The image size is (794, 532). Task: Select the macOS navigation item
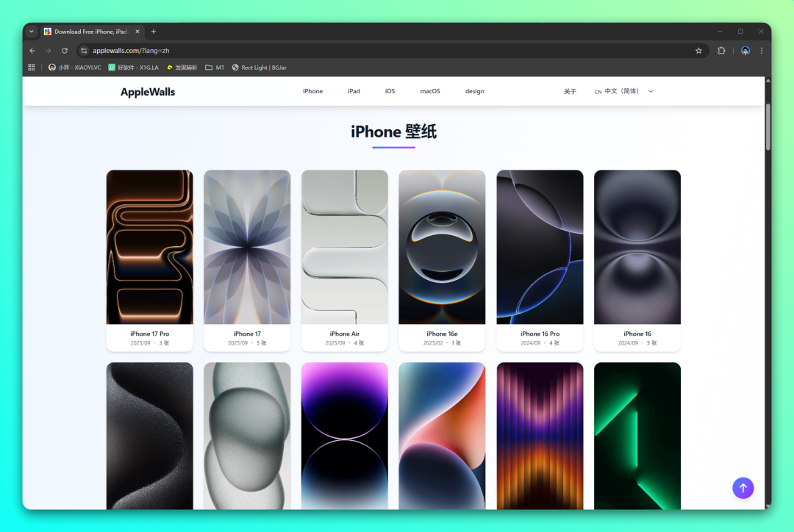click(x=430, y=92)
